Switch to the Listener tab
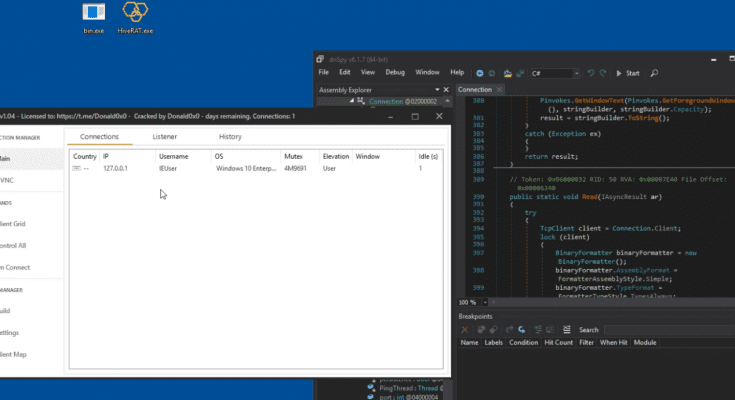Image resolution: width=735 pixels, height=400 pixels. point(164,136)
